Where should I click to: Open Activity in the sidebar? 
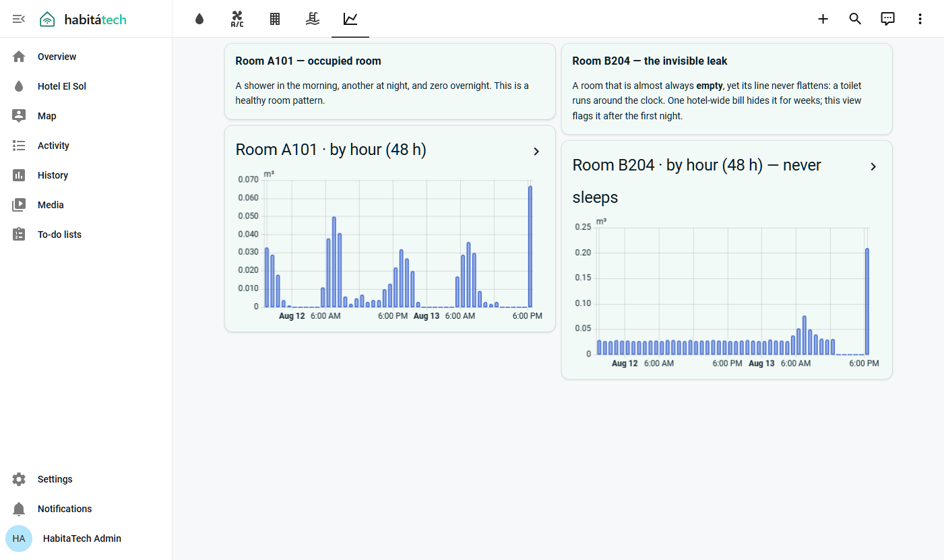(x=86, y=146)
